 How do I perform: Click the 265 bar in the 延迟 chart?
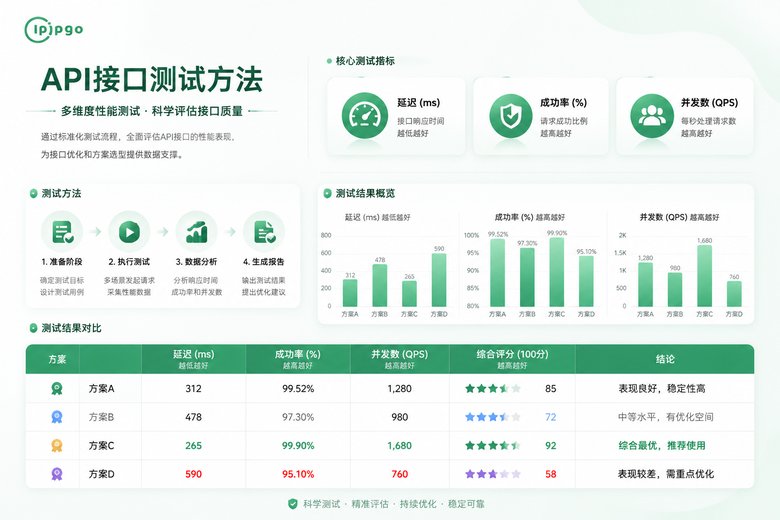[x=409, y=294]
